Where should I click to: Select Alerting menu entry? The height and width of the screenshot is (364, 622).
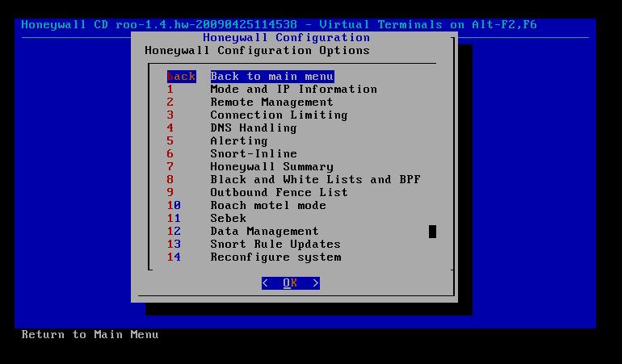pos(239,140)
